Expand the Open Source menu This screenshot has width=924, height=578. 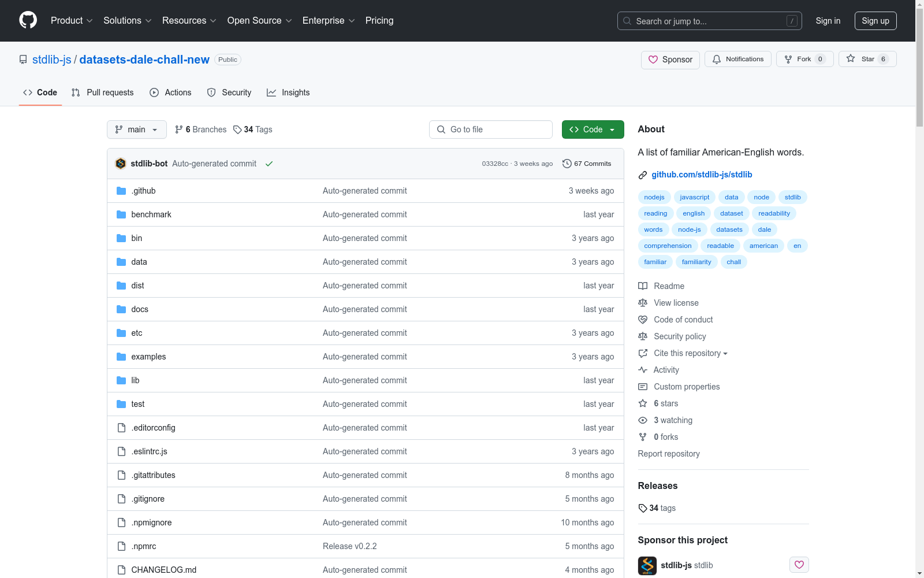pos(259,20)
